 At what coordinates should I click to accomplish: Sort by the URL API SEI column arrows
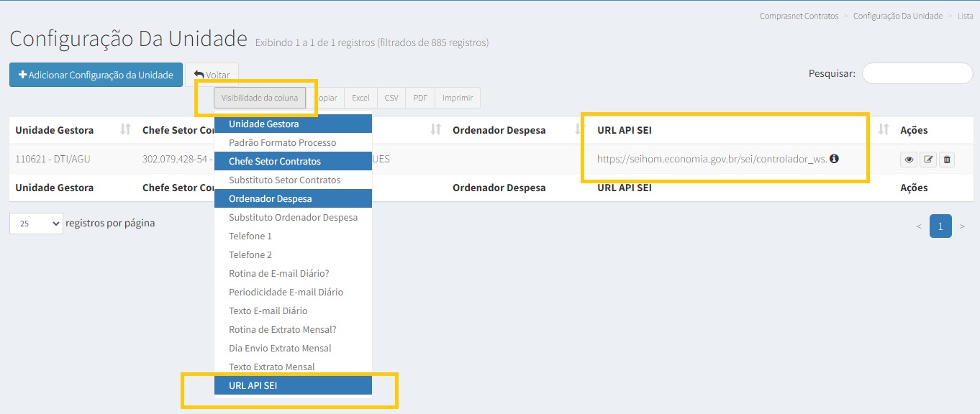884,129
